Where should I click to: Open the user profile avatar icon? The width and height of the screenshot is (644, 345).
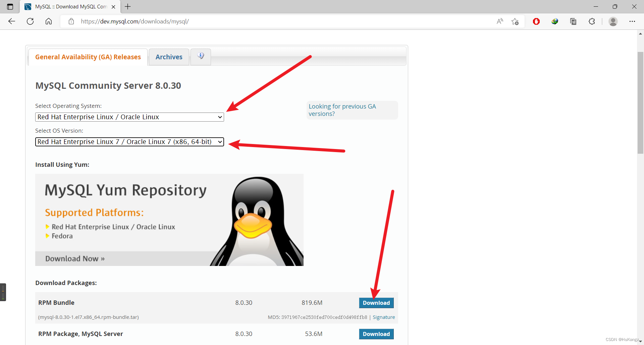(x=613, y=21)
